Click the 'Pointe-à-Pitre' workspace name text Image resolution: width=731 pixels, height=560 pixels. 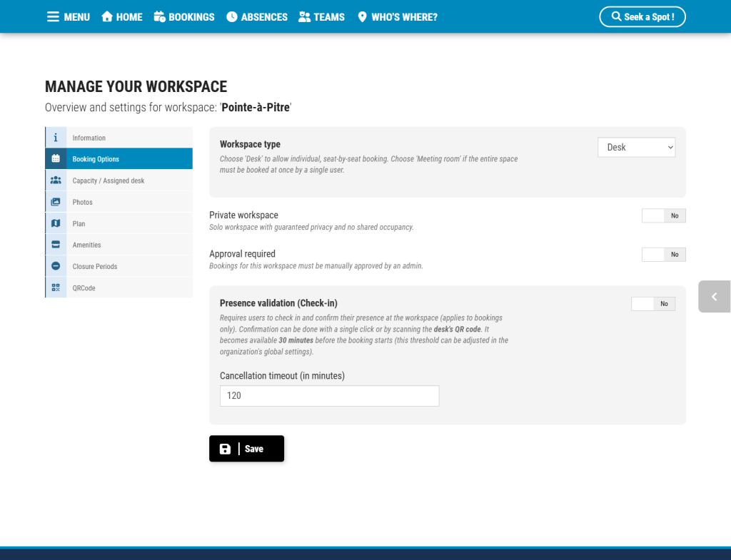256,107
